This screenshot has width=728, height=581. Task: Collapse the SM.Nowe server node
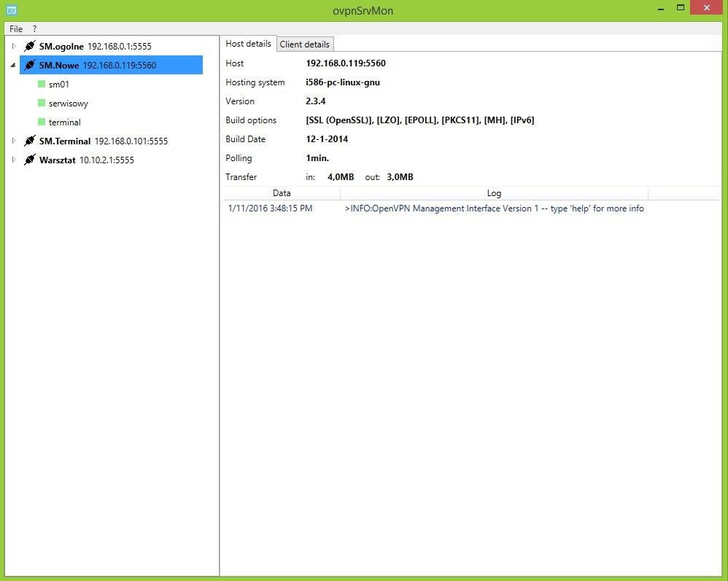pos(13,65)
